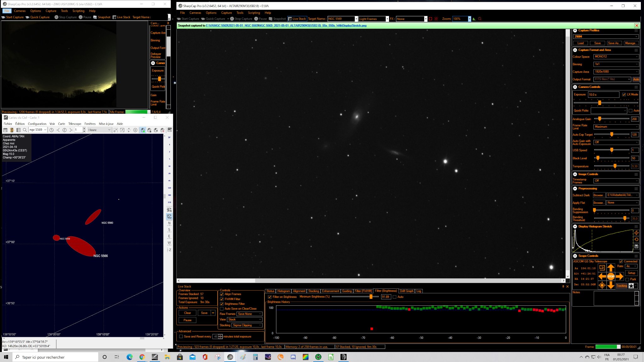Open the captured snapshot file link

286,25
